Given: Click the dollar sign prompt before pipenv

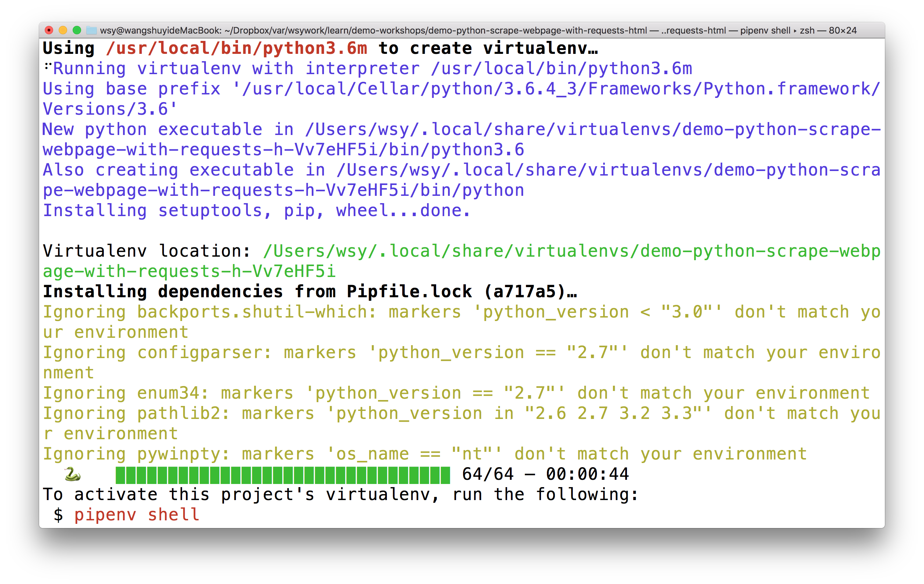Looking at the screenshot, I should click(x=58, y=515).
